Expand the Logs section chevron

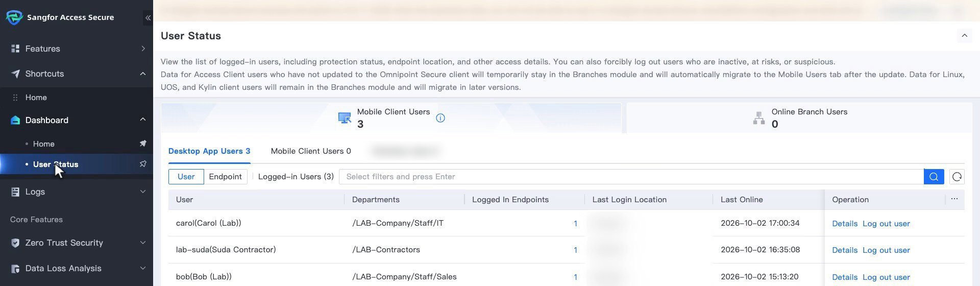(143, 192)
